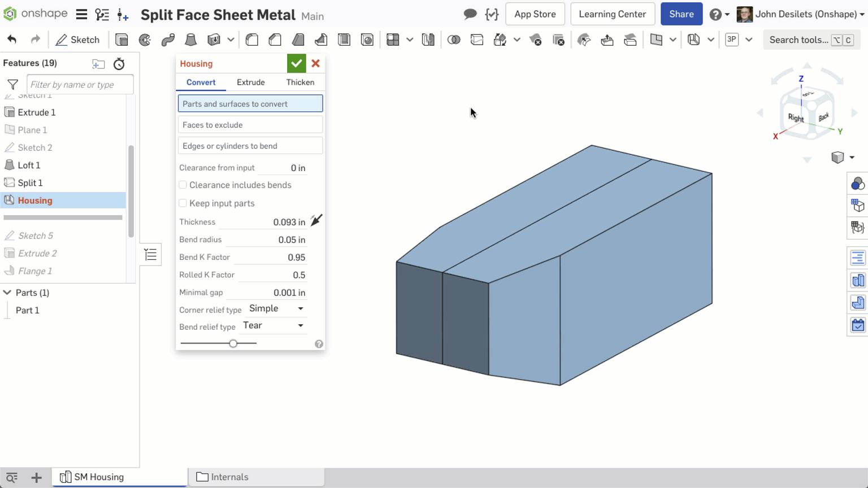The image size is (868, 488).
Task: Toggle the Thickness flip direction arrow
Action: click(x=316, y=220)
